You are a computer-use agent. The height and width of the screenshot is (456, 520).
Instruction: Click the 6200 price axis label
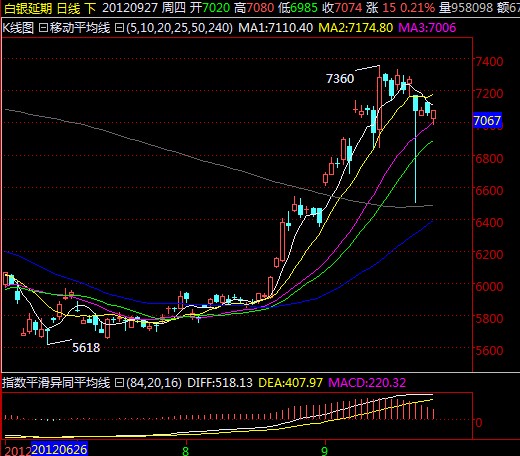pyautogui.click(x=489, y=254)
